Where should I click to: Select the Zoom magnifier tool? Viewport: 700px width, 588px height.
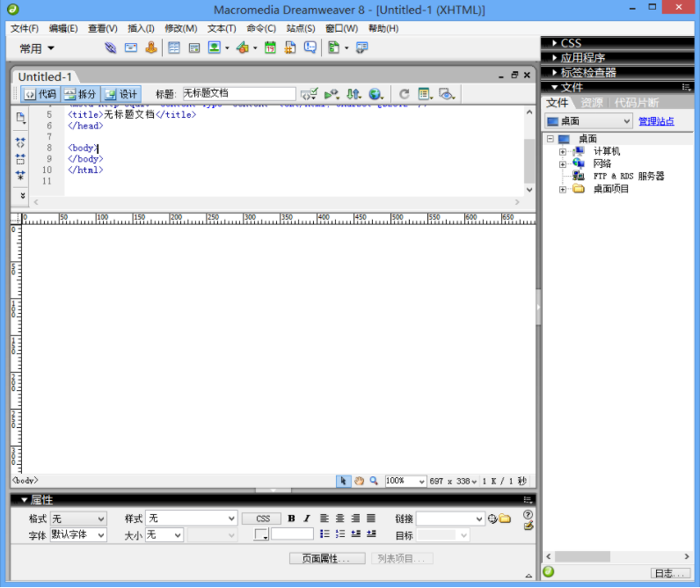tap(374, 481)
